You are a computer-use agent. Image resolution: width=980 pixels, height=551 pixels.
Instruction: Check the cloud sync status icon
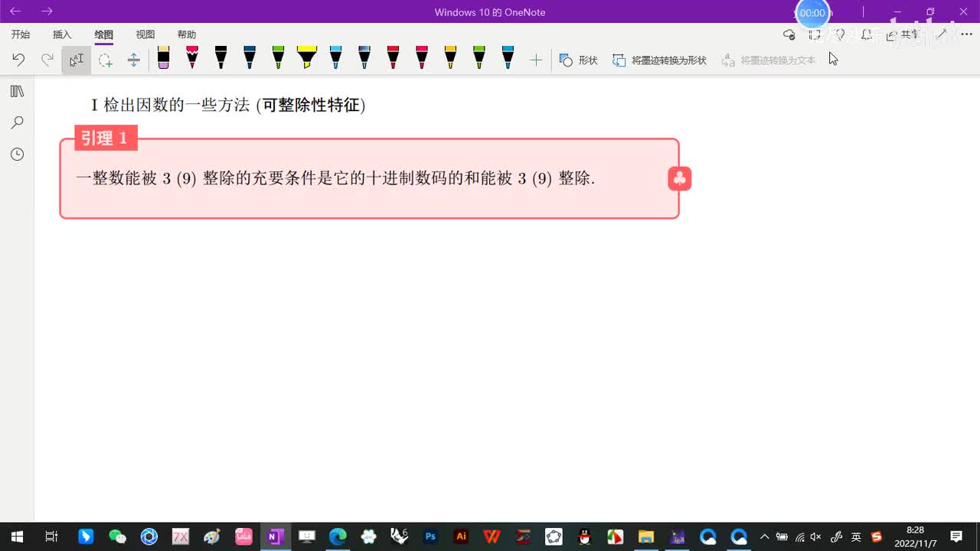pos(789,34)
